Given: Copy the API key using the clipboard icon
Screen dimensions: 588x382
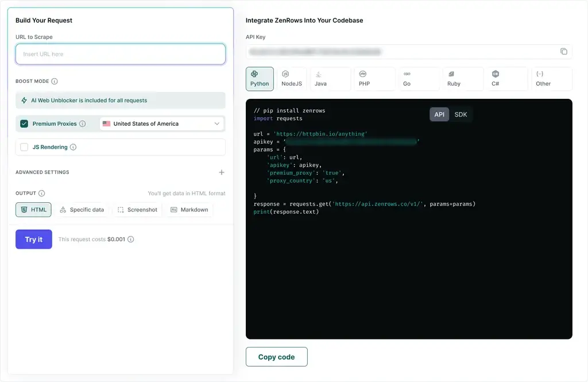Looking at the screenshot, I should click(x=564, y=51).
